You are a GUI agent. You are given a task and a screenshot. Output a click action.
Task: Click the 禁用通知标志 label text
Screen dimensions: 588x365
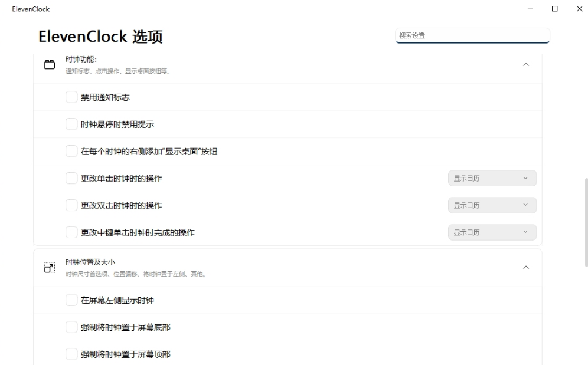(x=105, y=97)
